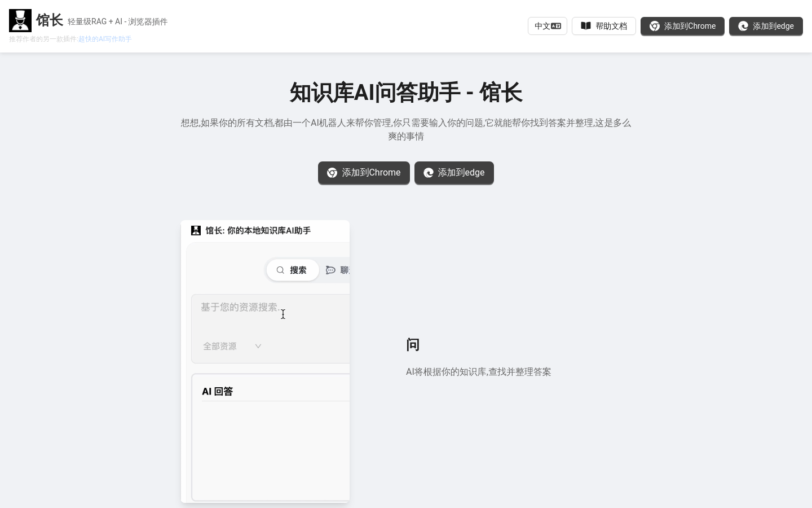Click the Chrome icon in the header button
The height and width of the screenshot is (508, 812).
point(655,26)
